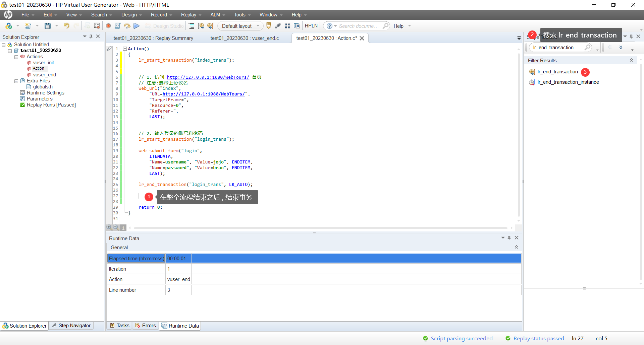Open the Tasks tab
This screenshot has width=644, height=345.
(x=120, y=326)
